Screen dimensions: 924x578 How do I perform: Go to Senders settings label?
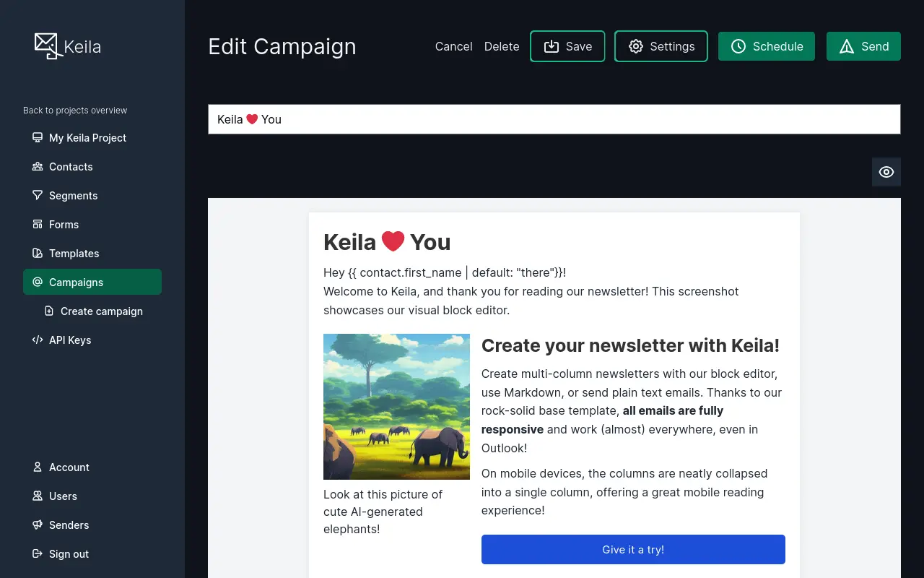point(69,525)
